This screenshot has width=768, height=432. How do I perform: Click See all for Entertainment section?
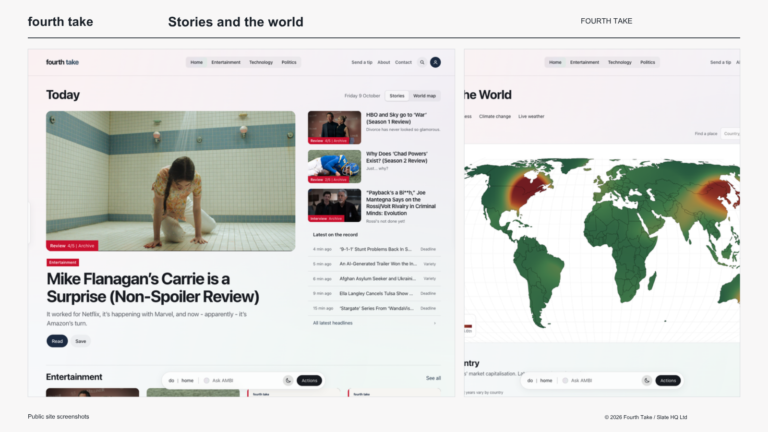tap(433, 378)
